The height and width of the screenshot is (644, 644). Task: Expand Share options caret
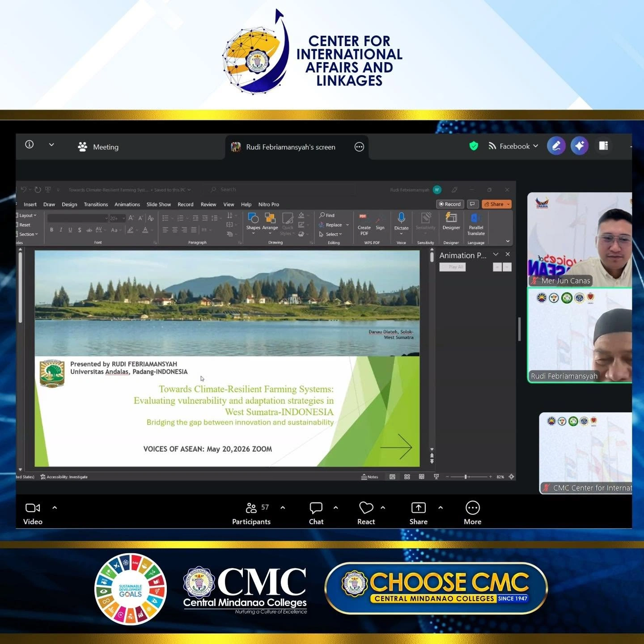pos(441,508)
